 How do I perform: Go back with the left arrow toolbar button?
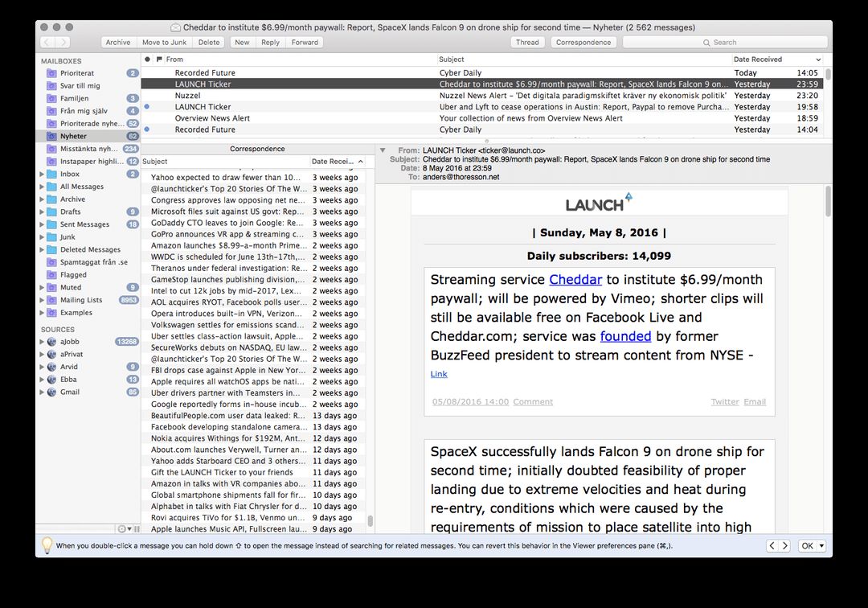click(x=47, y=43)
